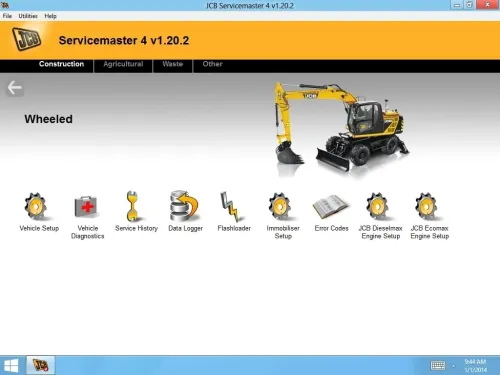Switch to the Waste tab
500x375 pixels.
(x=173, y=64)
